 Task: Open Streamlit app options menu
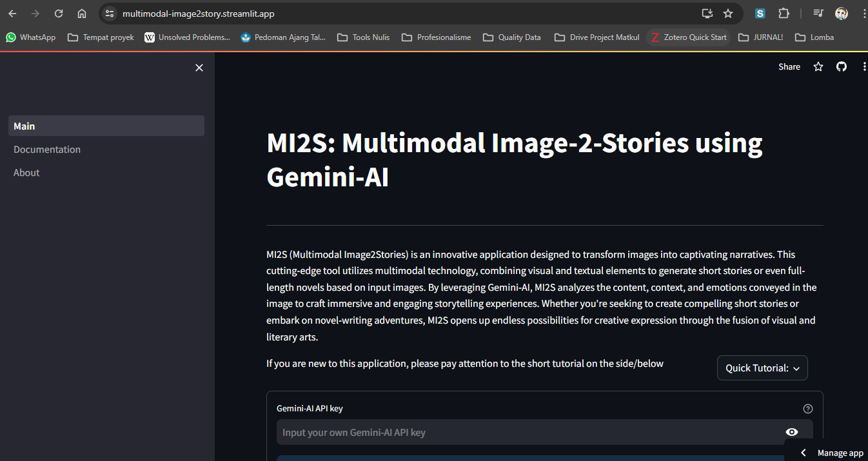point(864,66)
